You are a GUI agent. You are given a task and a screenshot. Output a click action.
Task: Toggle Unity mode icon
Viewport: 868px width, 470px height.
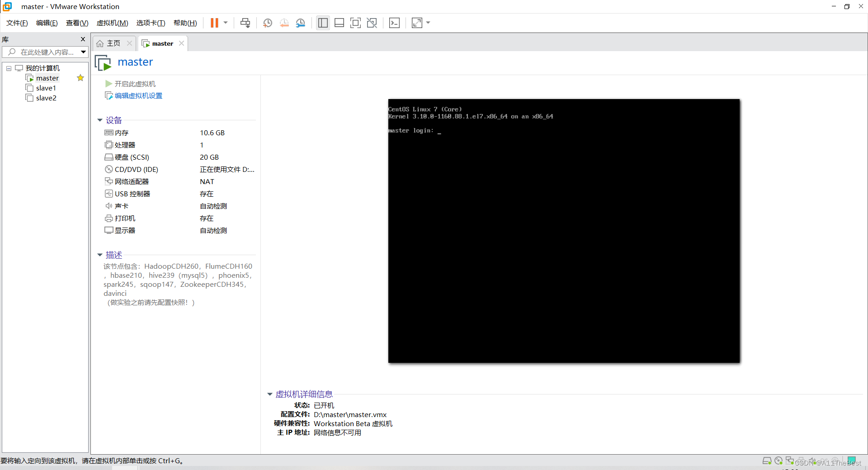point(372,23)
